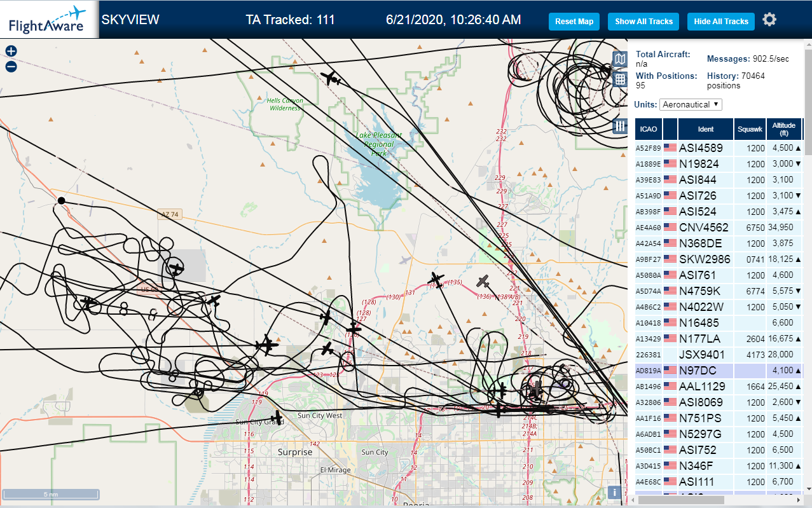Image resolution: width=812 pixels, height=508 pixels.
Task: Click US flag in N97DC row
Action: point(670,370)
